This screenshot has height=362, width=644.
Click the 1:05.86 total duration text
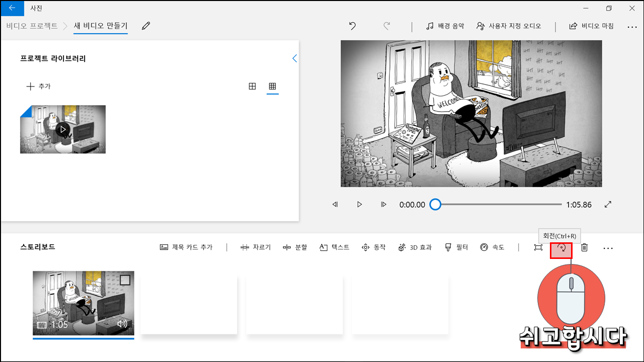tap(579, 205)
